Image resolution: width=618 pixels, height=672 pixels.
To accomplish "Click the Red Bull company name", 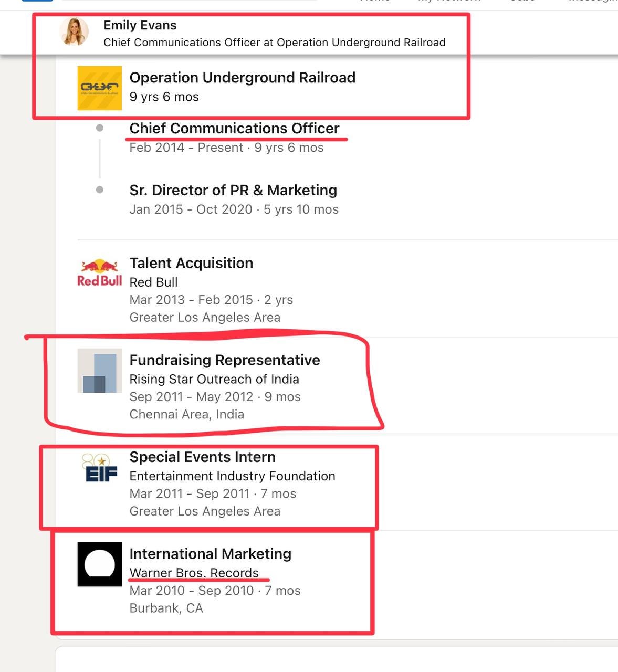I will (153, 282).
